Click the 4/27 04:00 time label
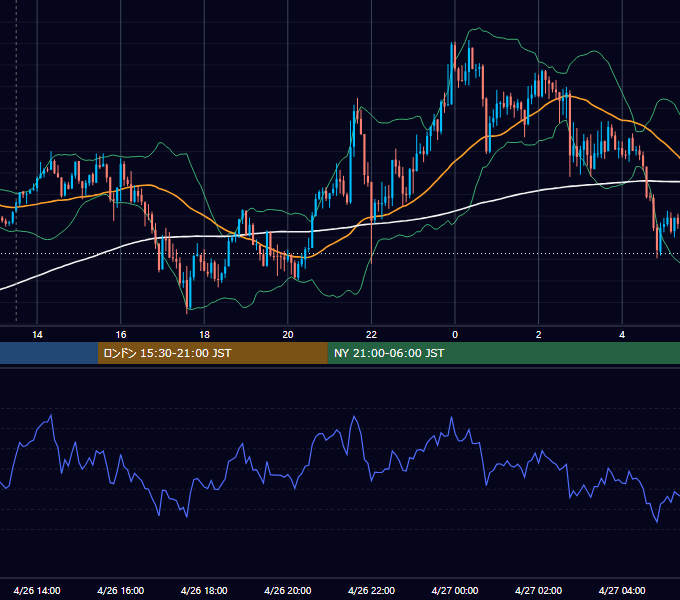 click(622, 590)
